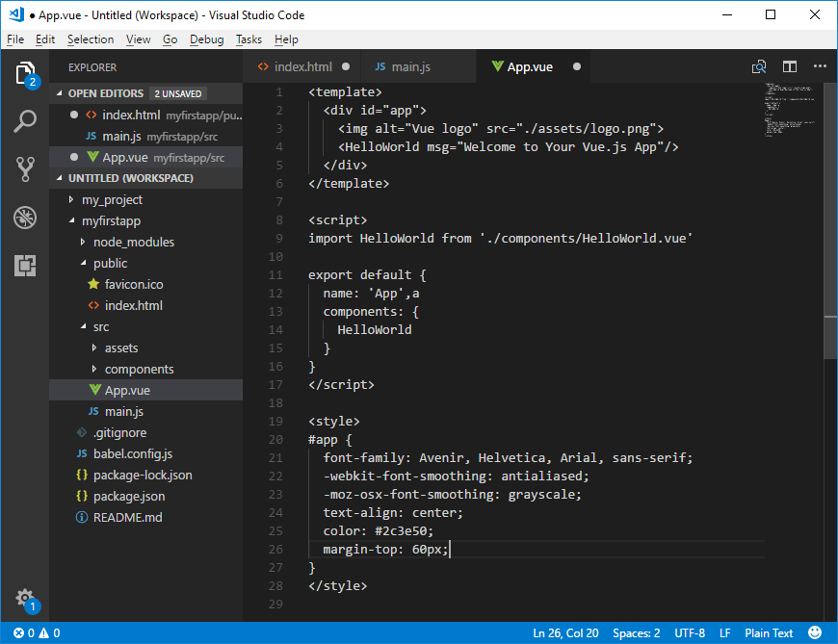Viewport: 838px width, 644px height.
Task: Open the File menu
Action: 15,39
